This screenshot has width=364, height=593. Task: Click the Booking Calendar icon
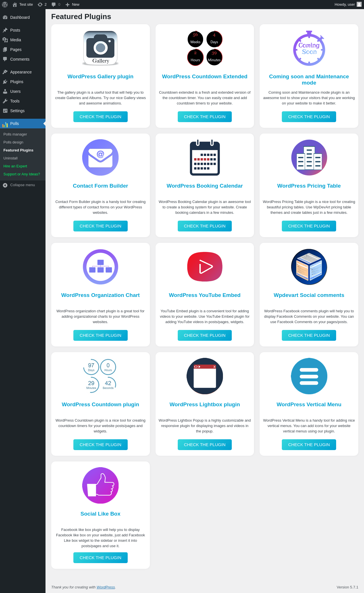point(205,157)
